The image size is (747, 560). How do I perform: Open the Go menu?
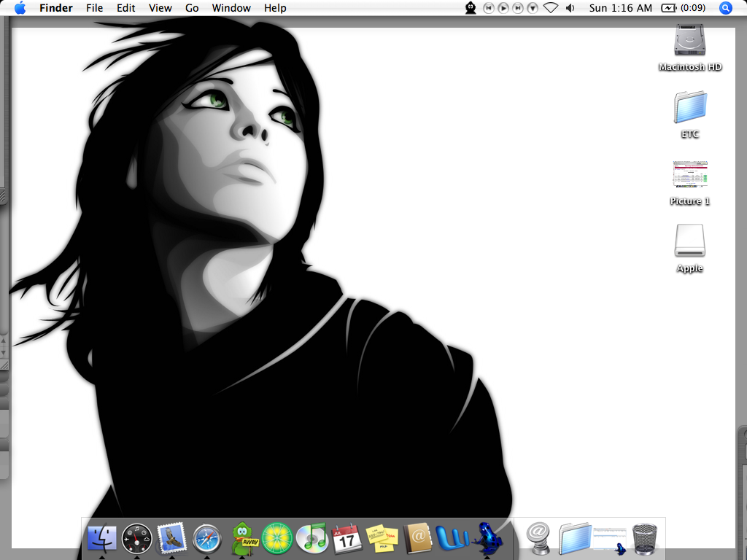tap(192, 8)
